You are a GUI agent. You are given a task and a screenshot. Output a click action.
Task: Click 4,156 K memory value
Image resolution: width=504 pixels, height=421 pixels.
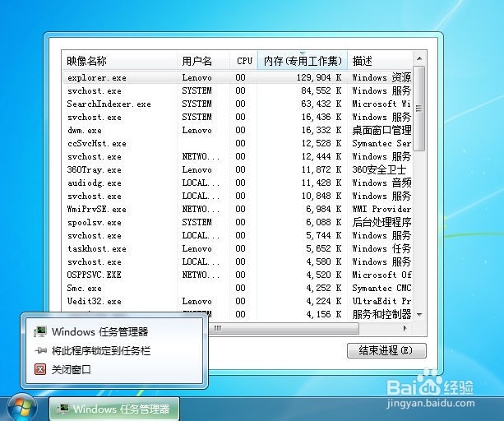324,314
